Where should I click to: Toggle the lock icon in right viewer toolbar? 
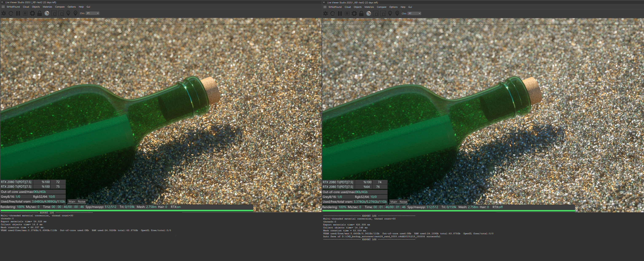361,14
